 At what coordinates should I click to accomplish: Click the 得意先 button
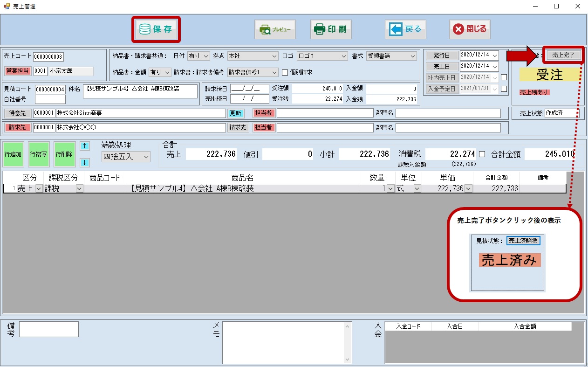(x=18, y=113)
